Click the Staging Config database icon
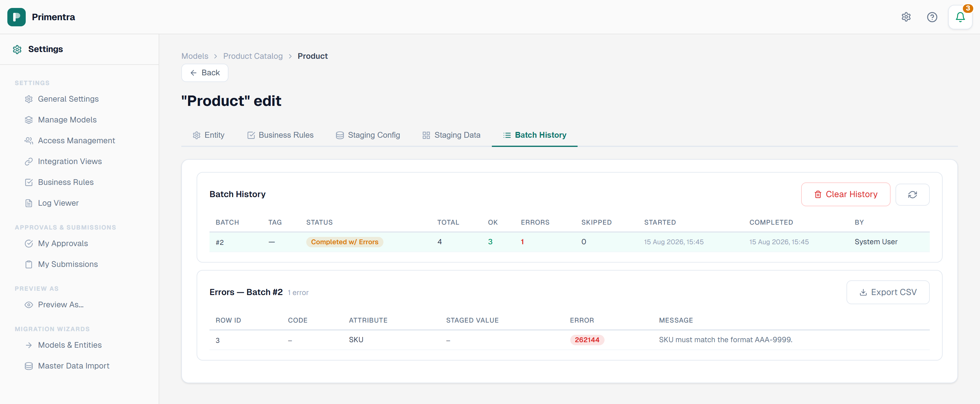Screen dimensions: 980x404 (340, 135)
